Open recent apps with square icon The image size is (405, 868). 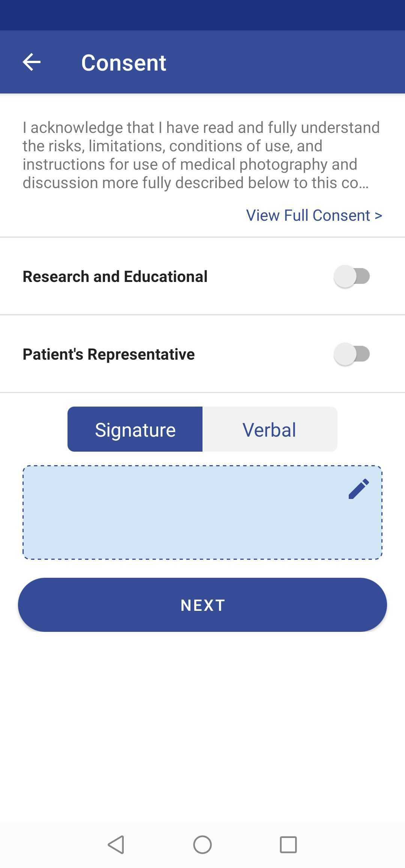pos(288,845)
